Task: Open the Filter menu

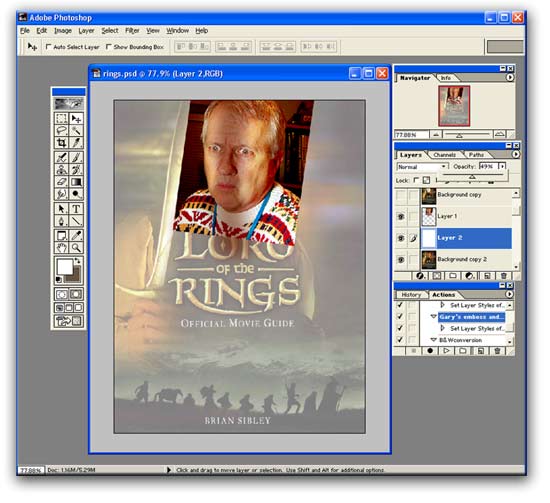Action: click(132, 31)
